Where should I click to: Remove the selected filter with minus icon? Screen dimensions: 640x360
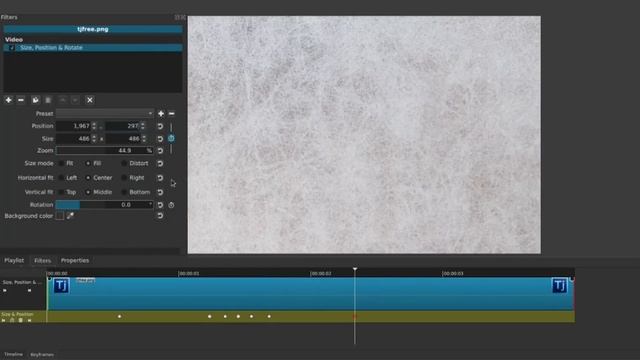pos(21,100)
